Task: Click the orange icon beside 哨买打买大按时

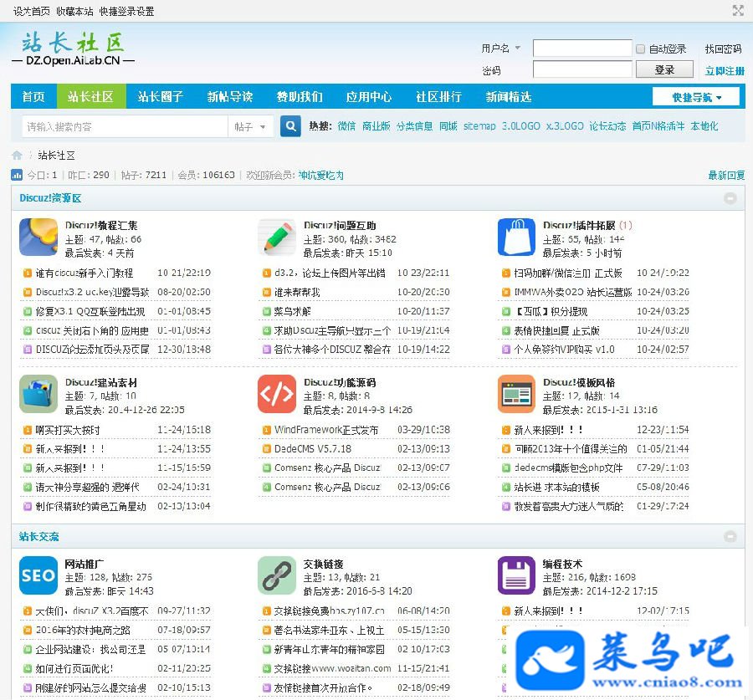Action: 28,430
